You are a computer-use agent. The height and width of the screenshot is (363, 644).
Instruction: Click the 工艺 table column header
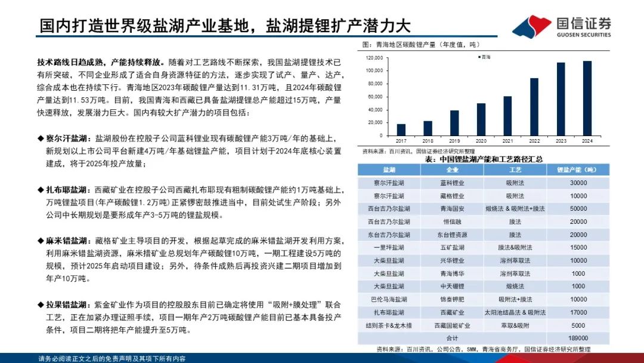[x=515, y=170]
